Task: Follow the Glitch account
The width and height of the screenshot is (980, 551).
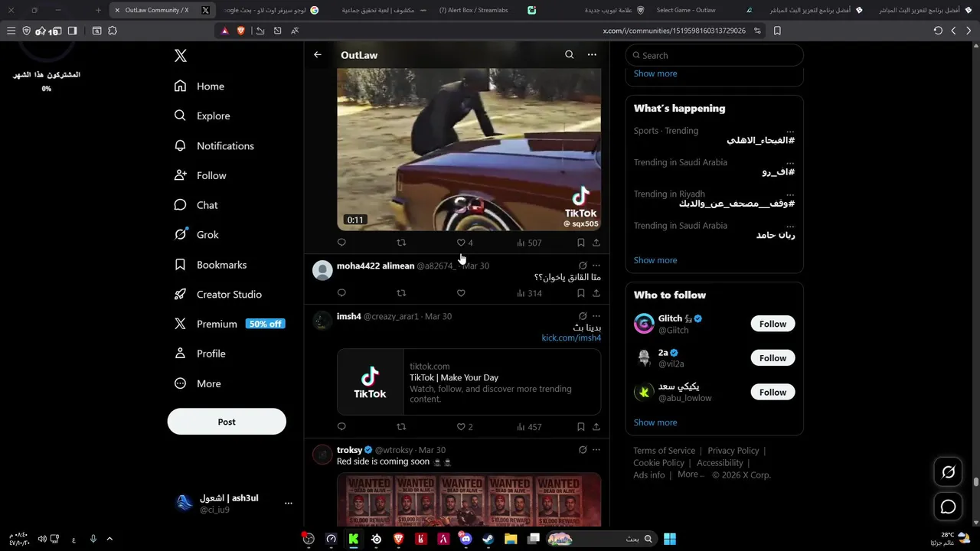Action: (773, 324)
